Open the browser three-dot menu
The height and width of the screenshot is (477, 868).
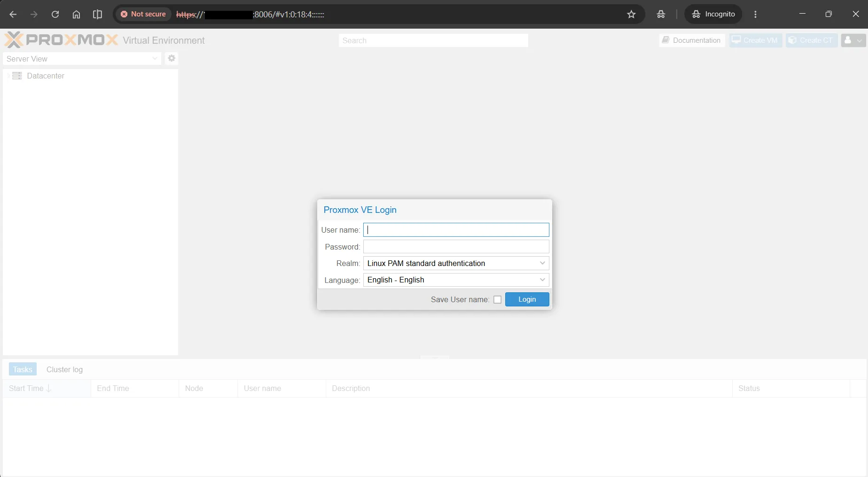tap(755, 14)
